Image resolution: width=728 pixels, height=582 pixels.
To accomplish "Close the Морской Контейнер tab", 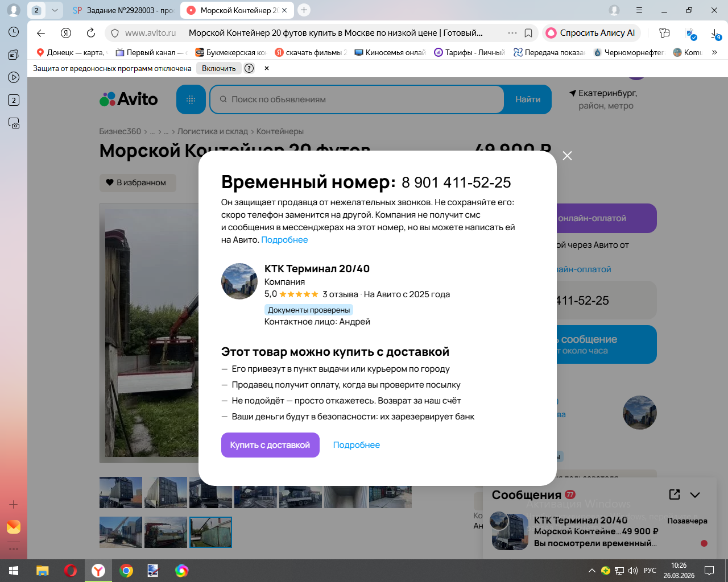I will click(284, 10).
